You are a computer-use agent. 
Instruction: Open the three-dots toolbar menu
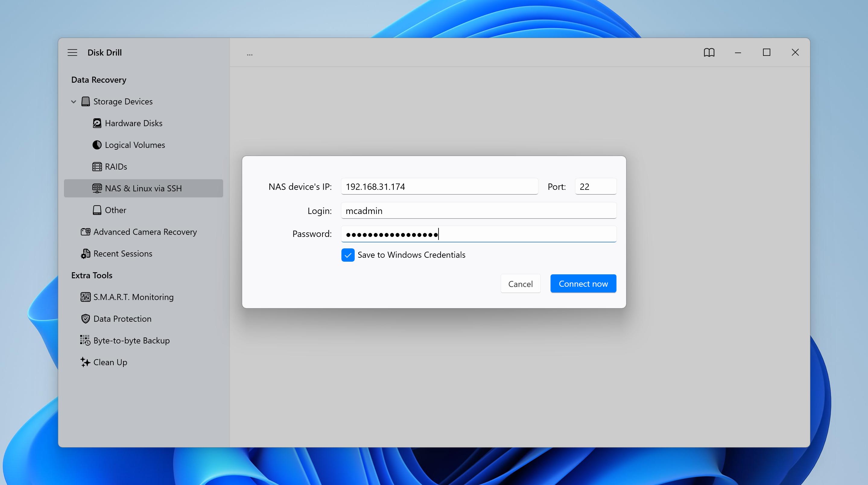tap(250, 54)
